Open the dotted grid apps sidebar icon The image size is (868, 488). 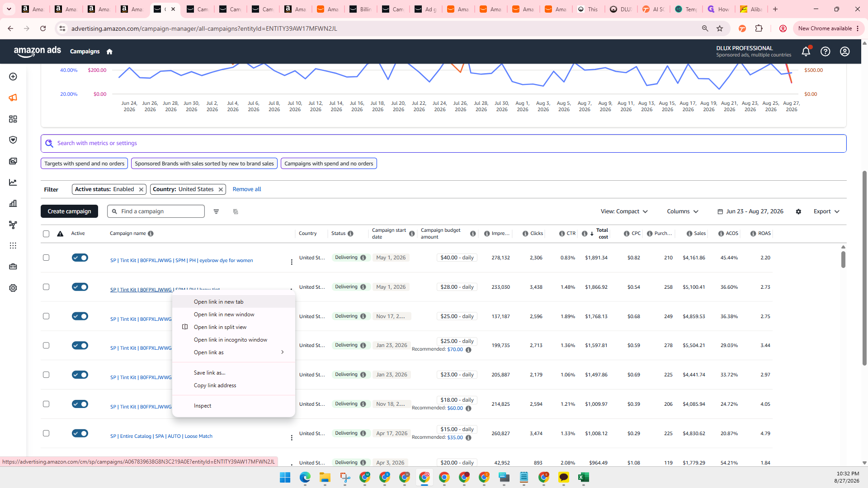click(13, 245)
